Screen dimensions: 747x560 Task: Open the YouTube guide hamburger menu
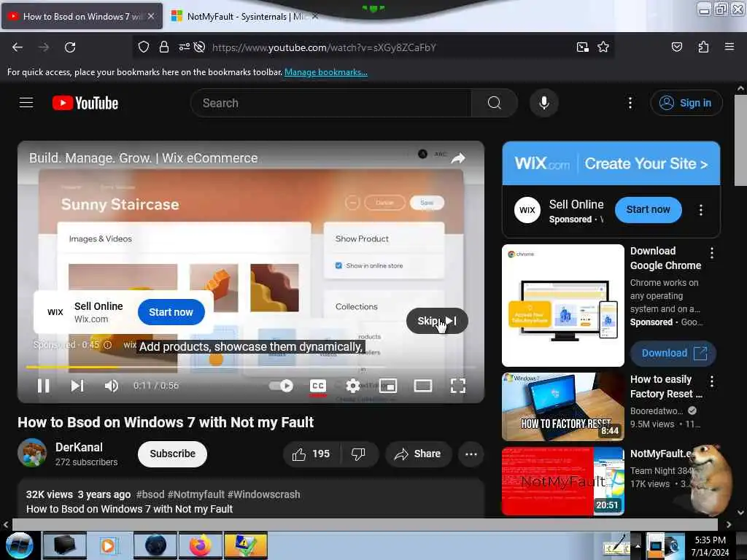(26, 103)
